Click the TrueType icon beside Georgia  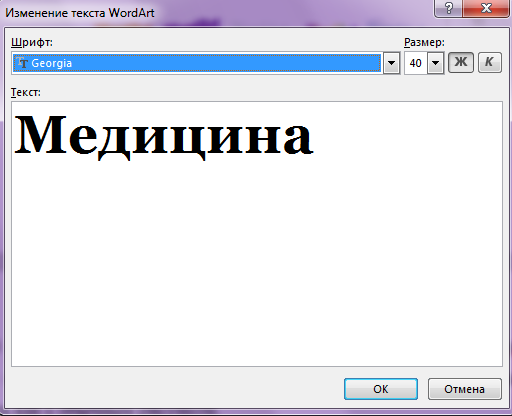[x=22, y=63]
